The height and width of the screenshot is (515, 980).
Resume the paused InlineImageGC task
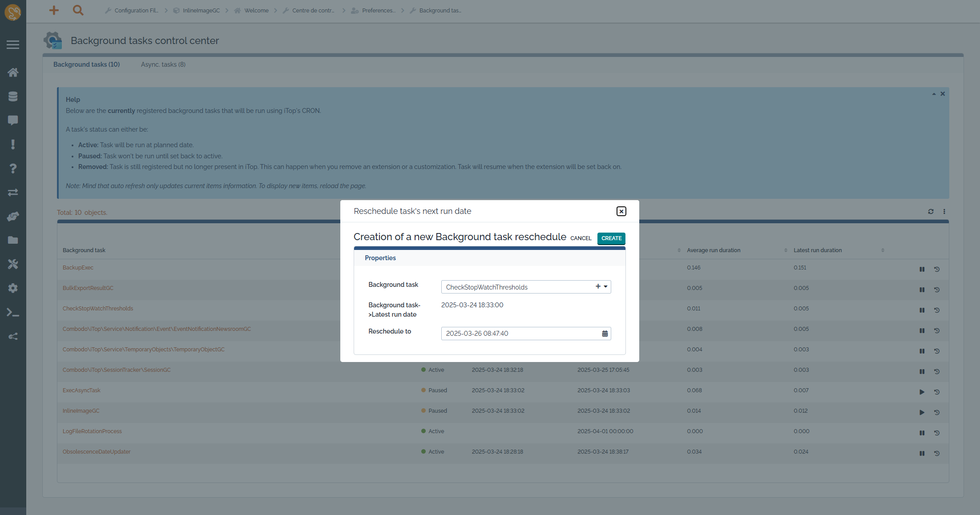pos(922,412)
